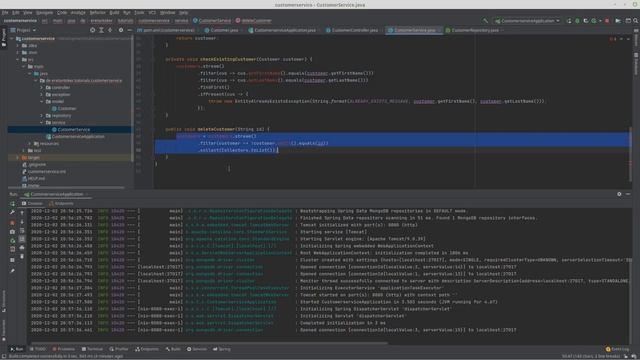
Task: Expand the controller package
Action: [42, 87]
